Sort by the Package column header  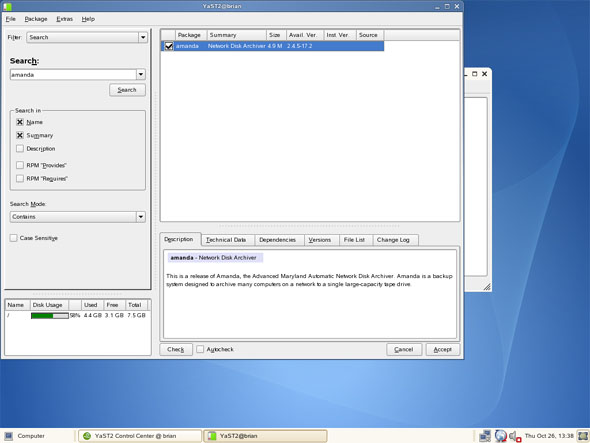pos(191,35)
